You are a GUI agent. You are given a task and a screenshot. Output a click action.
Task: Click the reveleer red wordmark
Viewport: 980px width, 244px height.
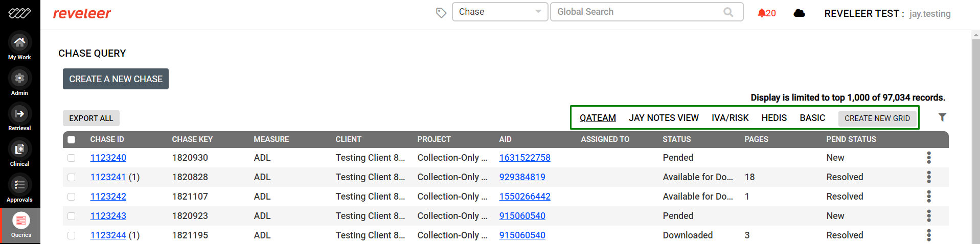pos(82,13)
